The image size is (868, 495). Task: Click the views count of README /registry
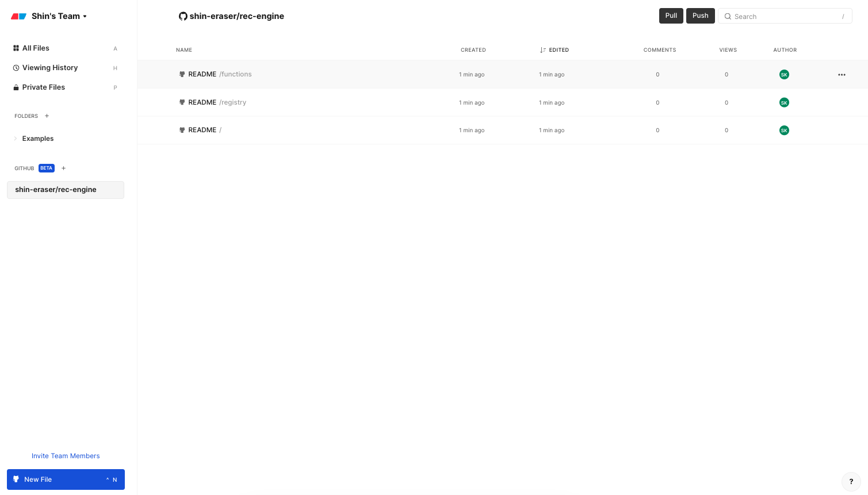point(726,103)
